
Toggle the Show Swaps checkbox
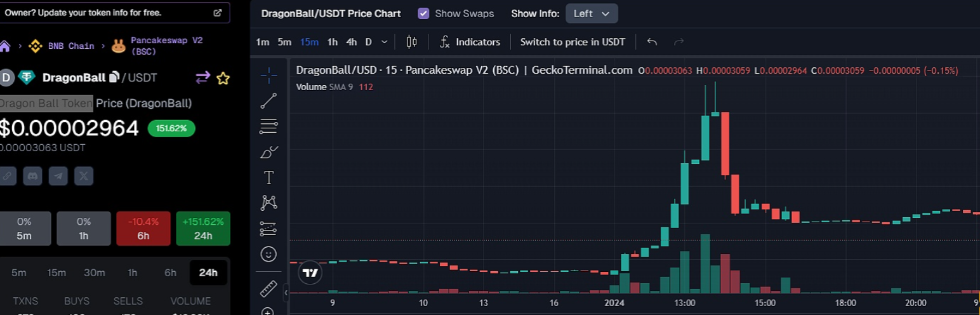(x=423, y=13)
